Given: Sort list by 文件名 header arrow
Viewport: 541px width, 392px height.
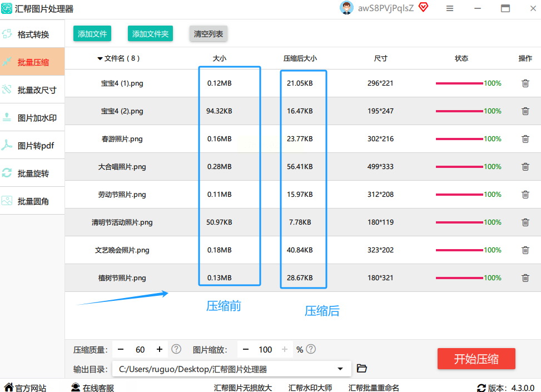Looking at the screenshot, I should [x=100, y=59].
